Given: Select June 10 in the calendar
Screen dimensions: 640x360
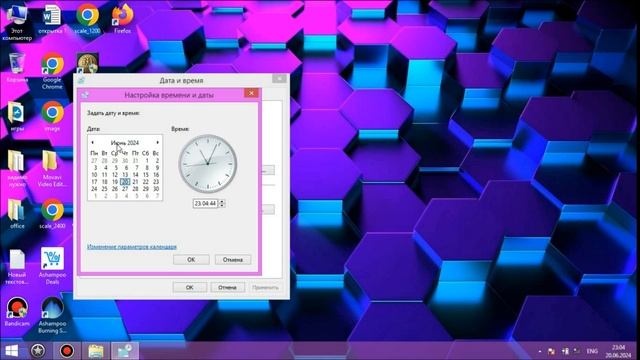Looking at the screenshot, I should coord(94,175).
